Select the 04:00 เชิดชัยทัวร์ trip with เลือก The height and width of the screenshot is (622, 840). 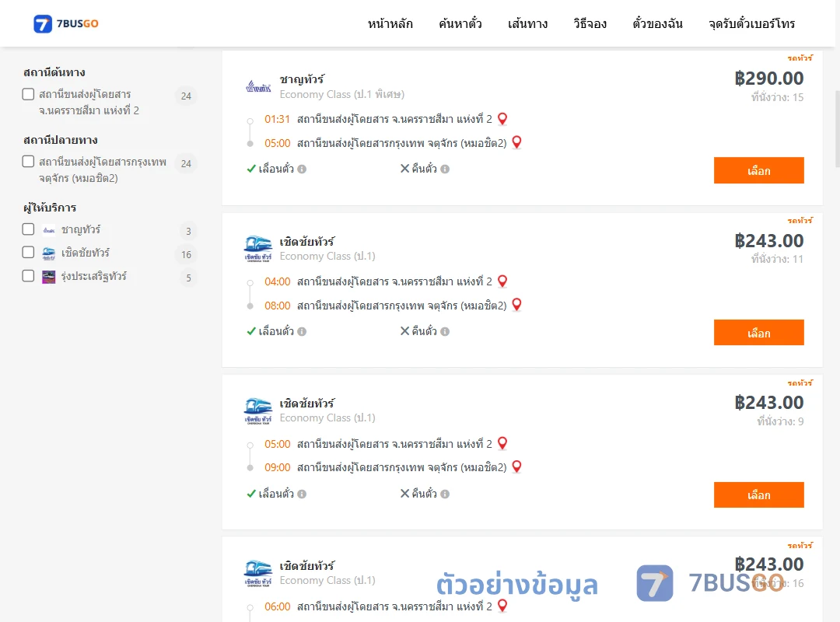(x=758, y=333)
